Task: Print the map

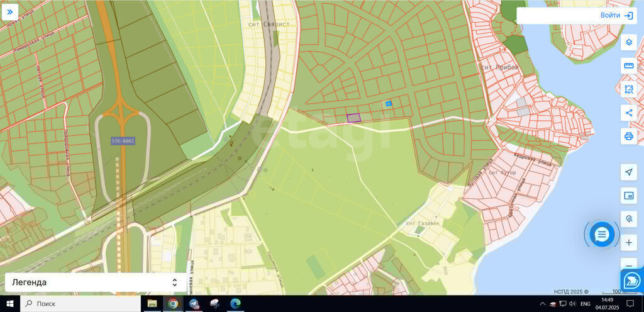Action: (x=628, y=136)
